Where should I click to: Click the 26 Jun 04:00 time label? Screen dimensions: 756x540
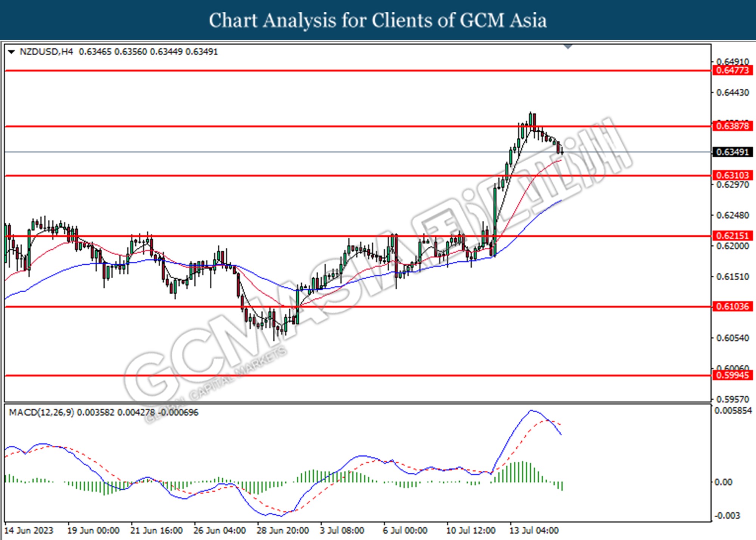220,531
